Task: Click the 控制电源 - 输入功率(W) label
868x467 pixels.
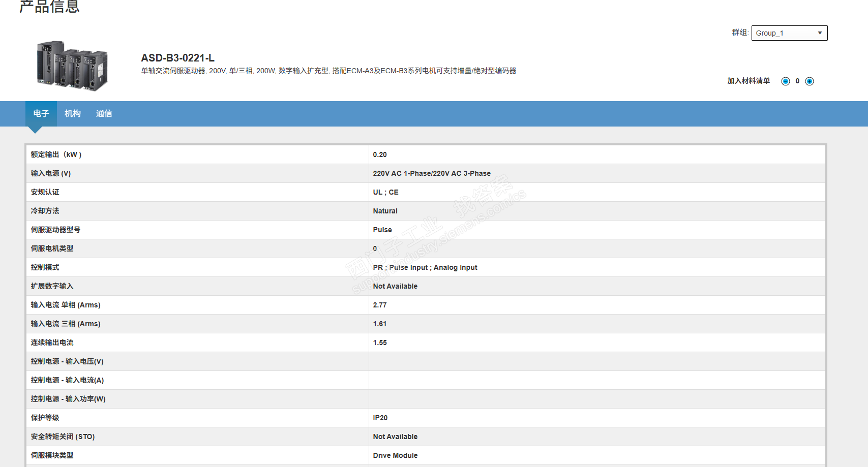Action: pyautogui.click(x=68, y=399)
